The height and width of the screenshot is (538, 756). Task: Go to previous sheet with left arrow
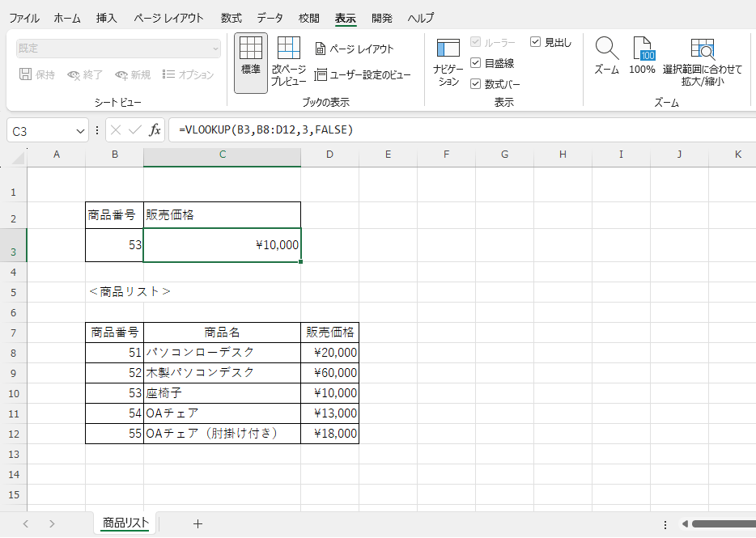pos(26,524)
